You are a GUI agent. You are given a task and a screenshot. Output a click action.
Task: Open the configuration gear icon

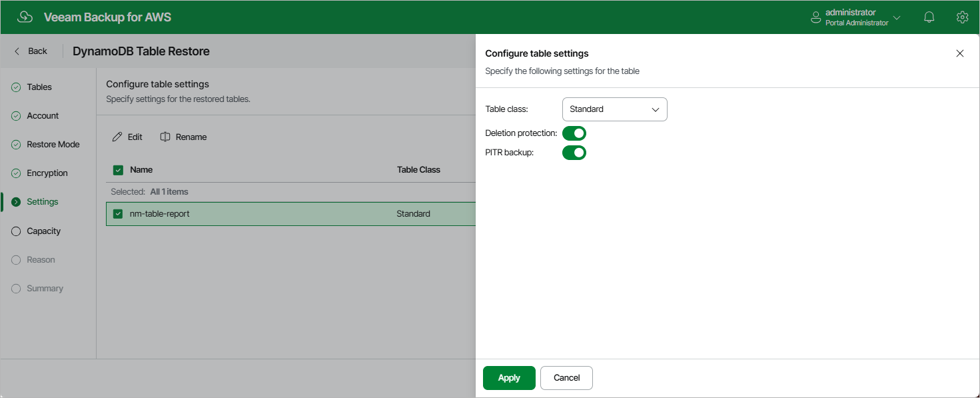click(962, 17)
